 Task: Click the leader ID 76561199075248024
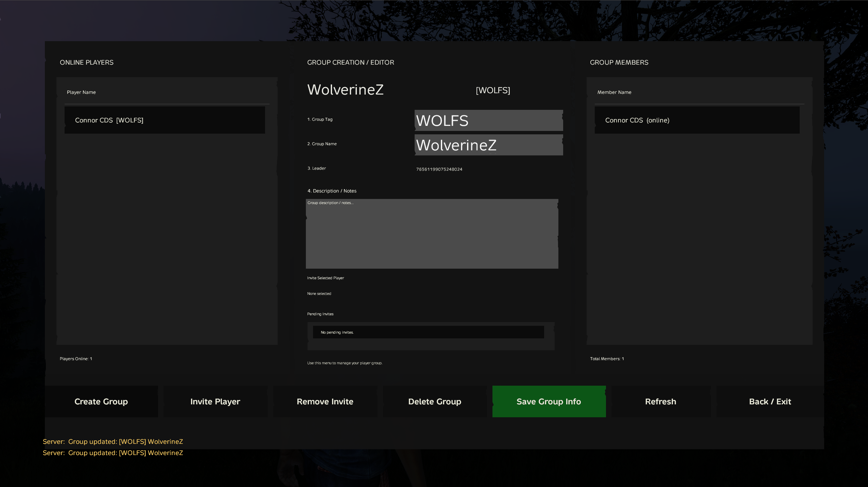coord(439,169)
